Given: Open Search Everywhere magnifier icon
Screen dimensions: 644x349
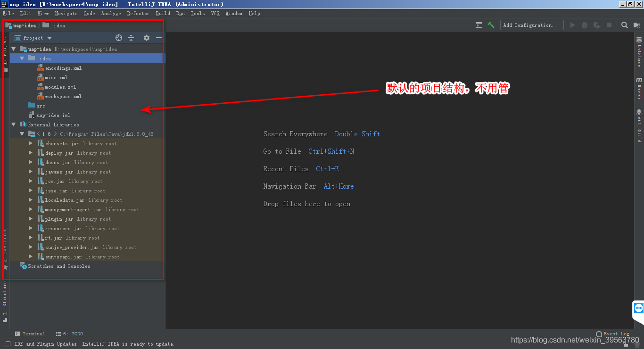Looking at the screenshot, I should coord(625,25).
